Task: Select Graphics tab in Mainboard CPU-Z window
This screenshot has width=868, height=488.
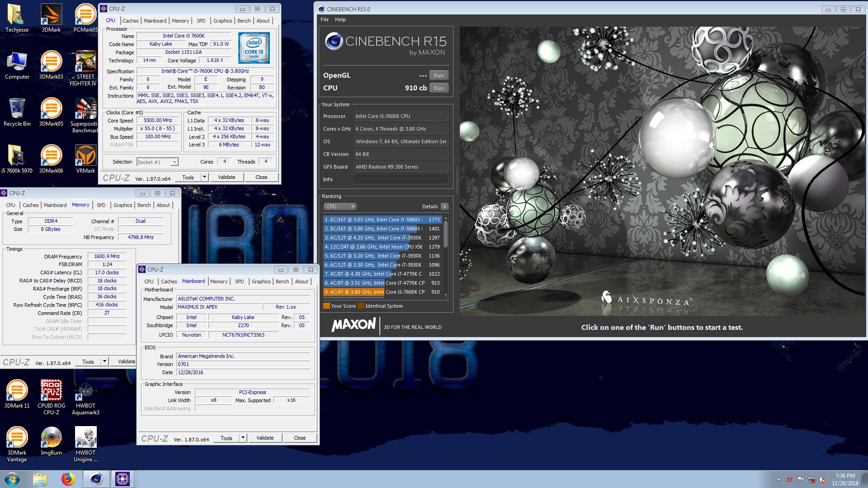Action: click(261, 282)
